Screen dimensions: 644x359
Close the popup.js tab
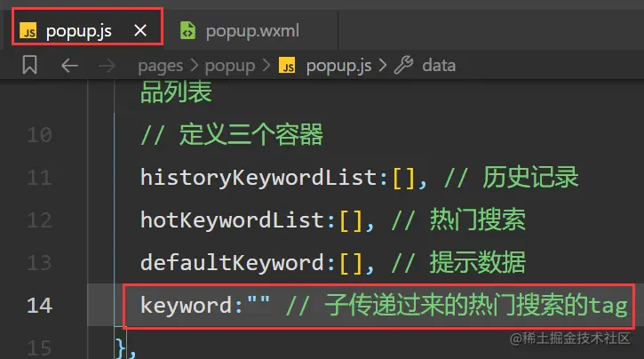pyautogui.click(x=140, y=30)
